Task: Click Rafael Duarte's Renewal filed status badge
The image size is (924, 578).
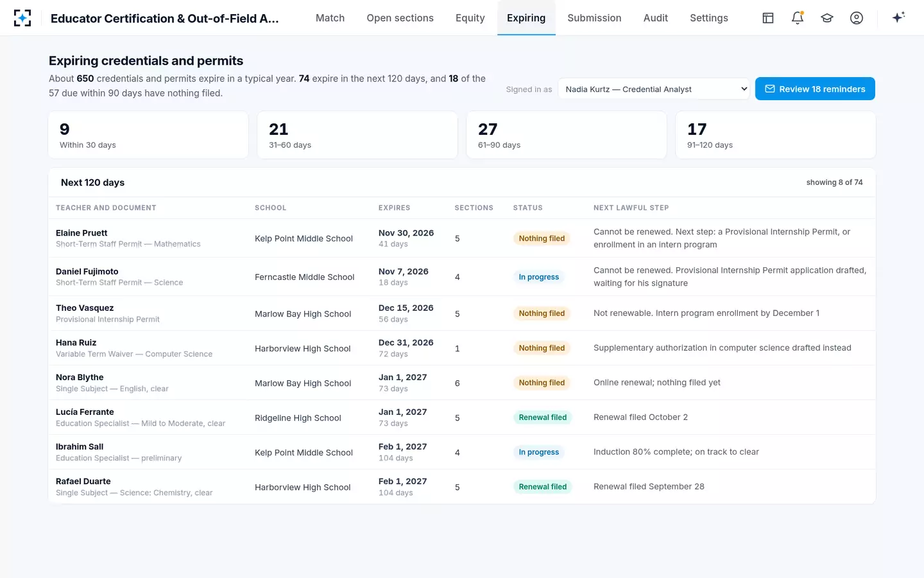Action: [543, 487]
